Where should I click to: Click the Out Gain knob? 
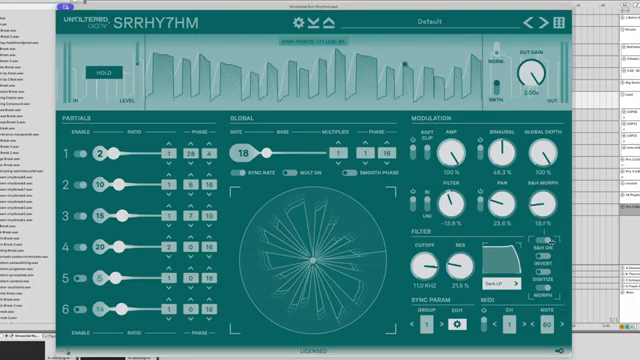[531, 73]
